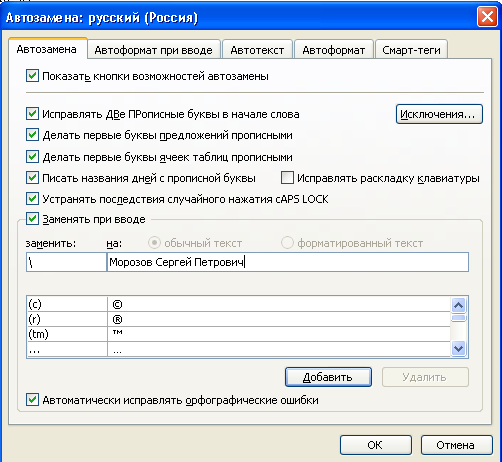502x462 pixels.
Task: Open the Исключения... dialog
Action: 439,114
